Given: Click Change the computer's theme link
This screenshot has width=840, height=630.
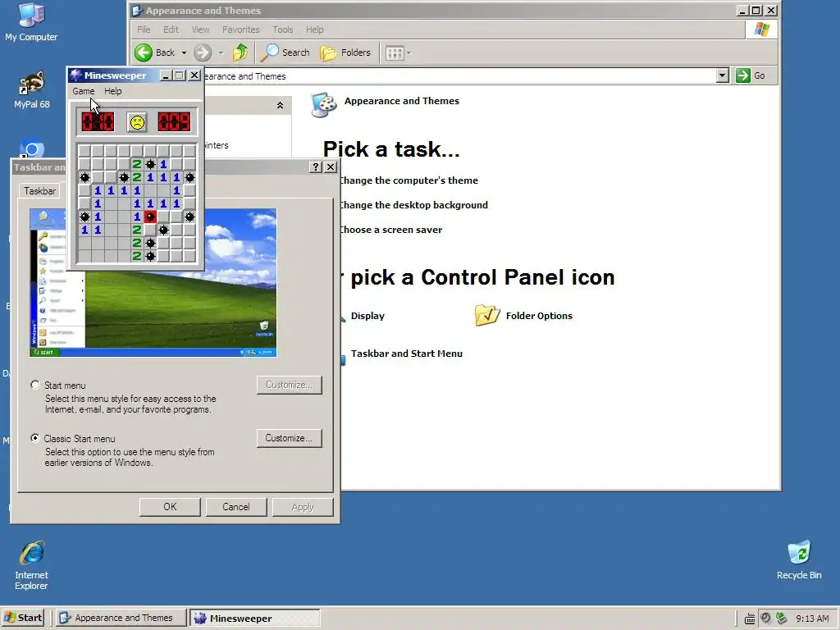Looking at the screenshot, I should (x=409, y=180).
